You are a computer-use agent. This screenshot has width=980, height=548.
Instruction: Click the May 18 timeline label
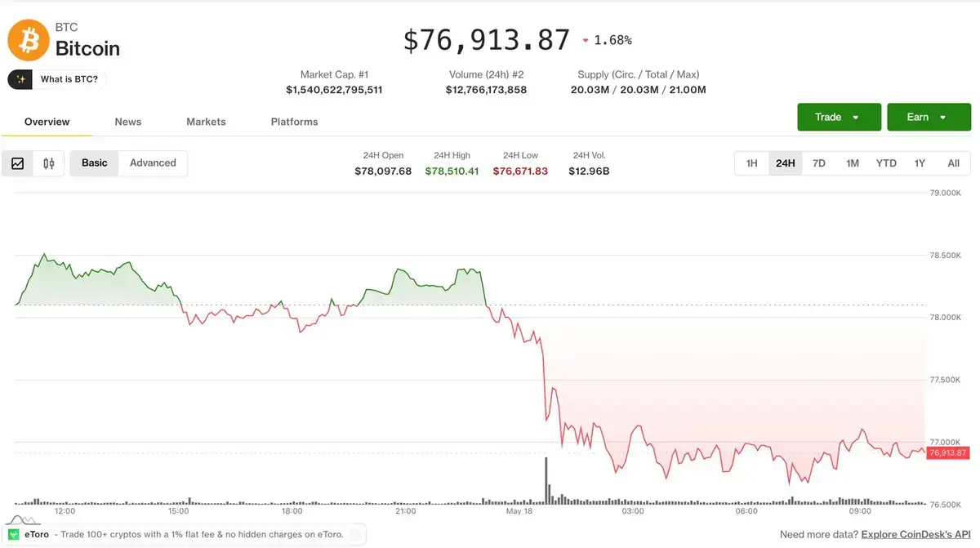click(x=519, y=511)
